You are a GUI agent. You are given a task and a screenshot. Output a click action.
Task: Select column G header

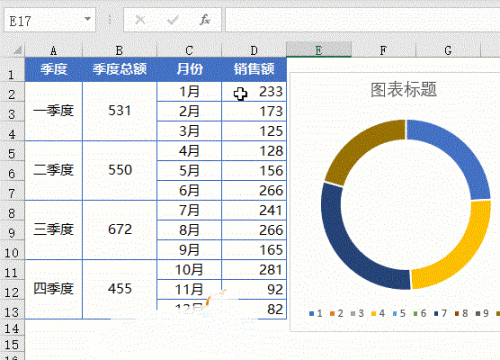pos(448,50)
